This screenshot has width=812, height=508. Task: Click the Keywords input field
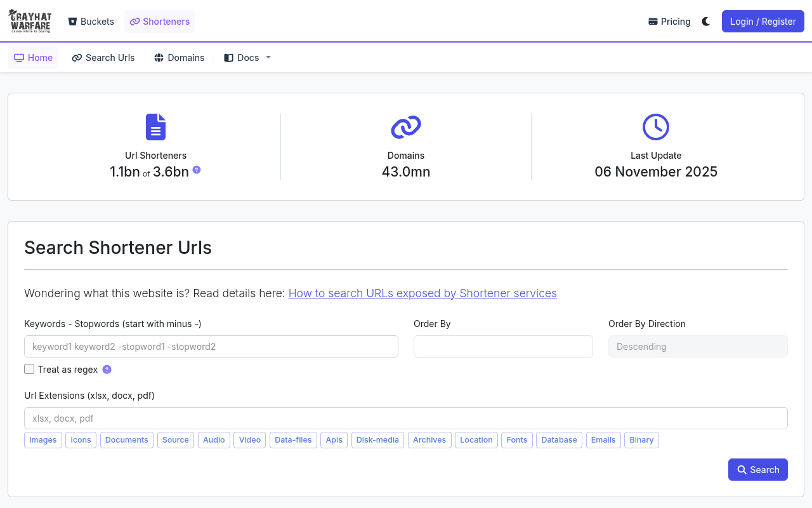(x=211, y=347)
